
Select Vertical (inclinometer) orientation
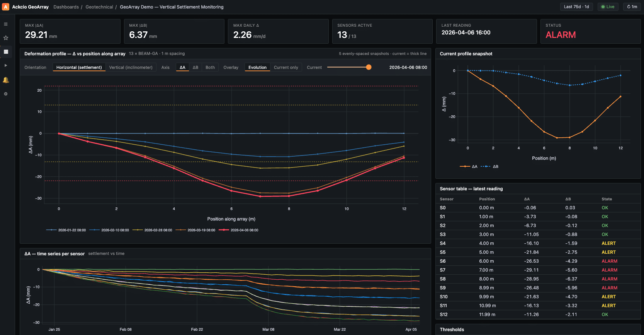[x=131, y=67]
